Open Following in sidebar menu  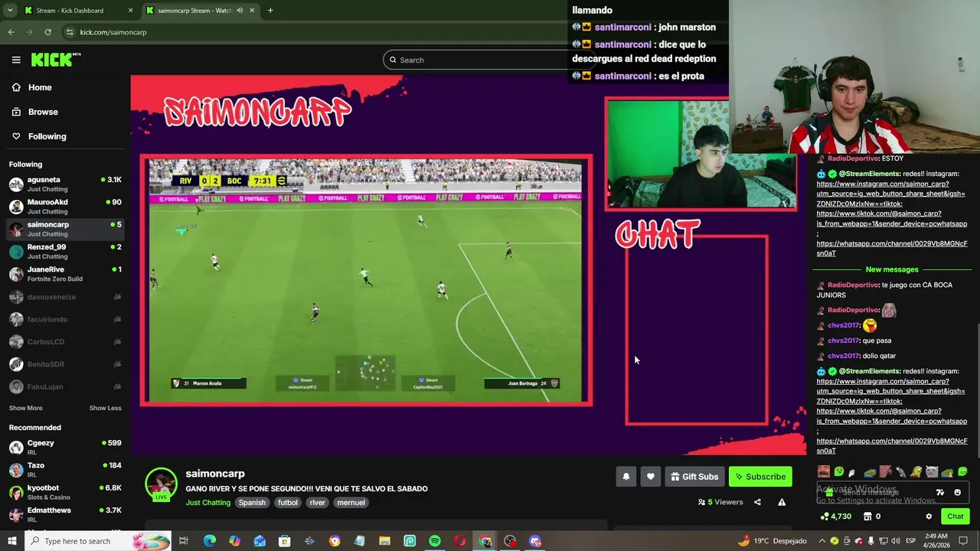47,136
